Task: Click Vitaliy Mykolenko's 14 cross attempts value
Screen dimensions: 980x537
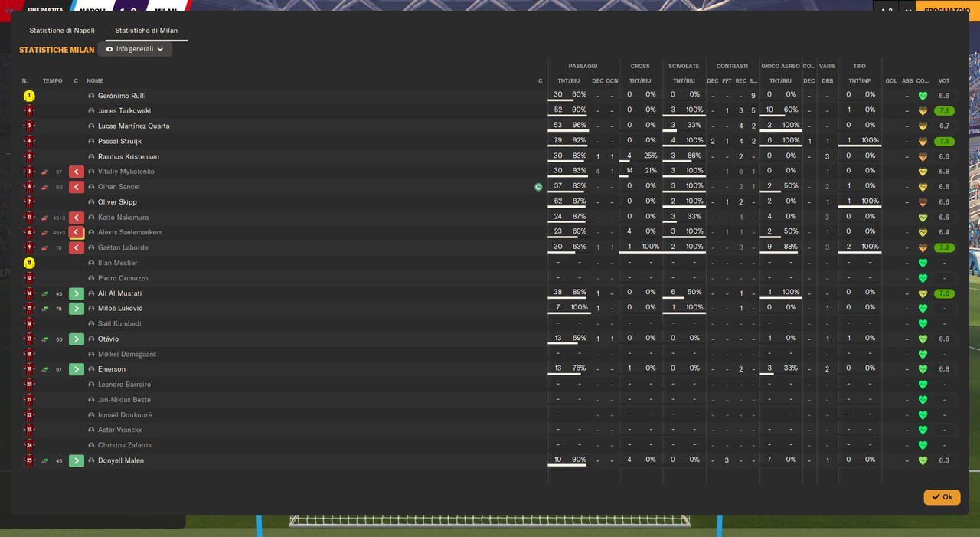Action: point(629,171)
